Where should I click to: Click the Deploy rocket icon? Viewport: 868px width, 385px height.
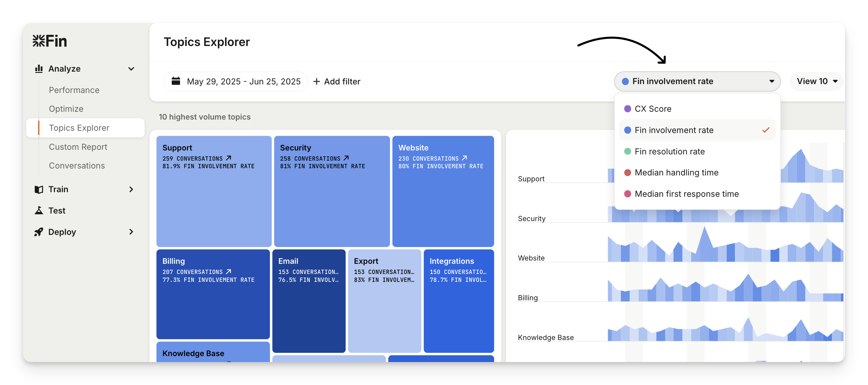[x=39, y=232]
